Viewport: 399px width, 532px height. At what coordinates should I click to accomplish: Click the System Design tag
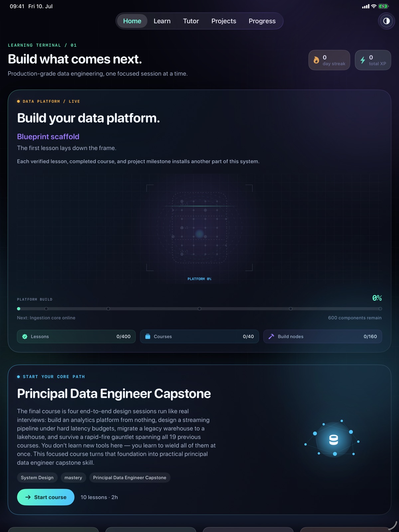tap(37, 477)
